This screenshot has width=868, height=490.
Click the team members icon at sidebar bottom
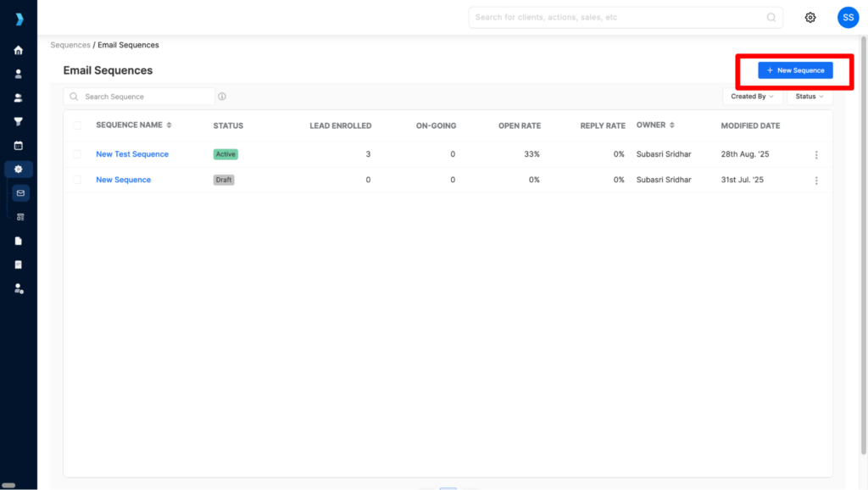pyautogui.click(x=19, y=288)
